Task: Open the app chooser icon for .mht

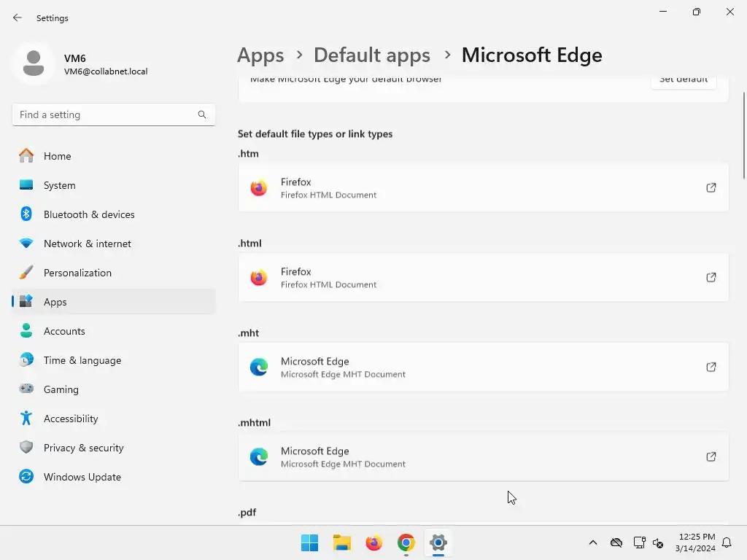Action: tap(711, 367)
